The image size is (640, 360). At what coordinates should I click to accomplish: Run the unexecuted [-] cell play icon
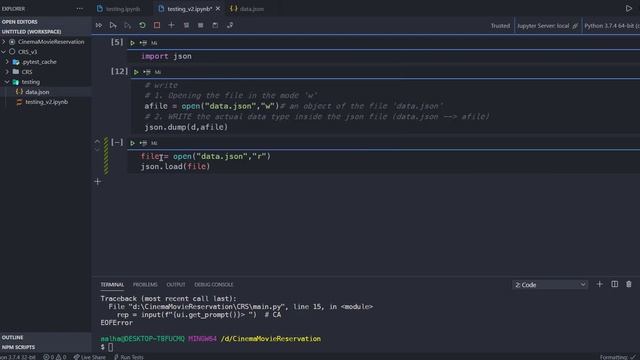pyautogui.click(x=132, y=143)
